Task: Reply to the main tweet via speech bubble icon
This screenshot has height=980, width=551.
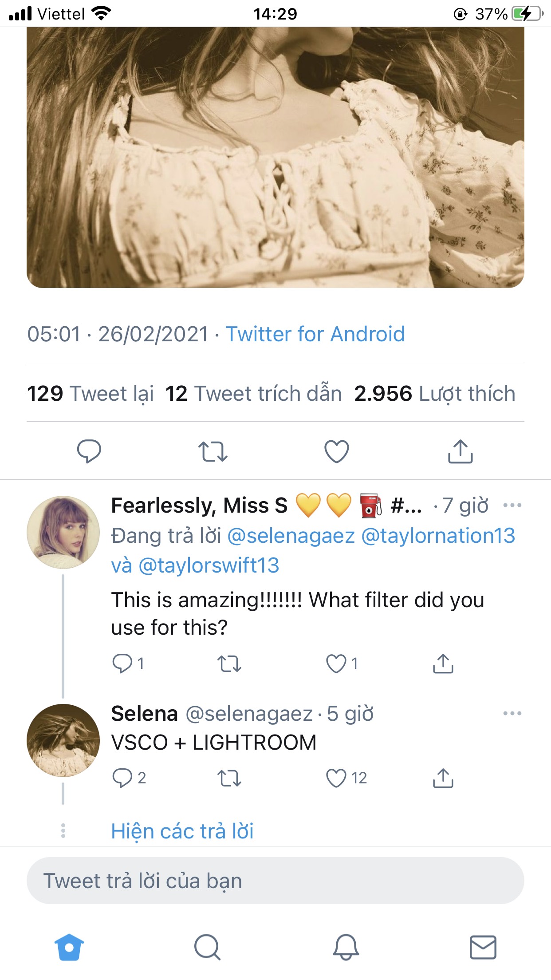Action: (x=89, y=451)
